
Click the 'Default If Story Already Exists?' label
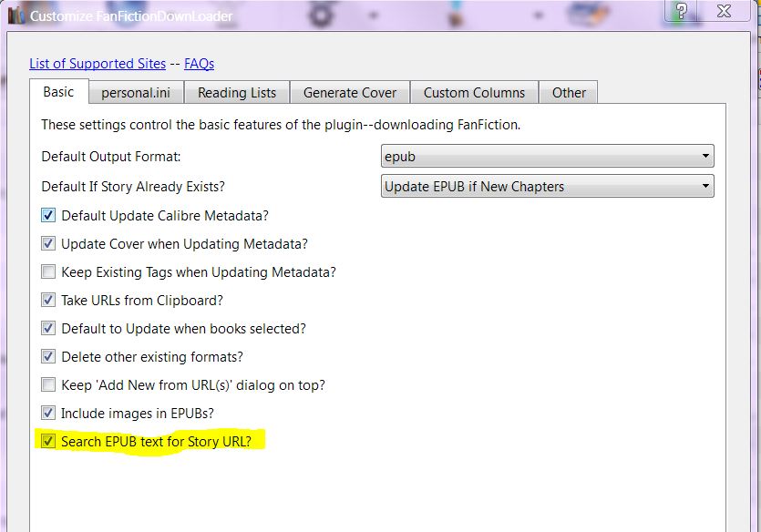coord(133,186)
